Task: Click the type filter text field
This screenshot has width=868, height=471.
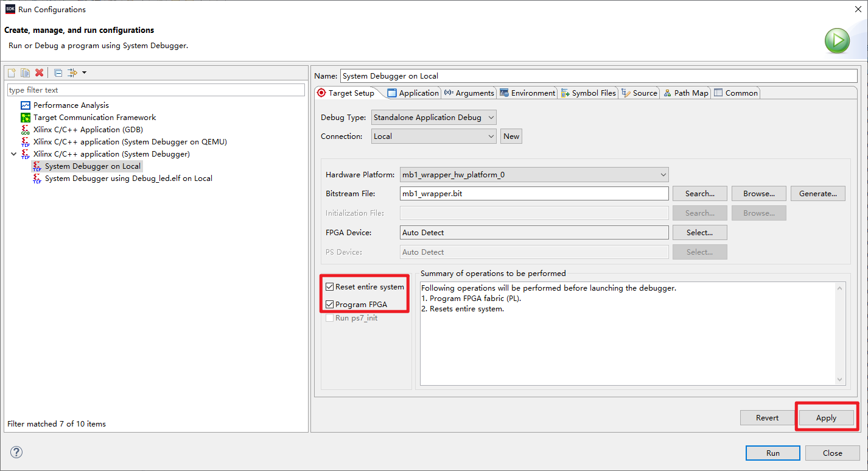Action: point(156,90)
